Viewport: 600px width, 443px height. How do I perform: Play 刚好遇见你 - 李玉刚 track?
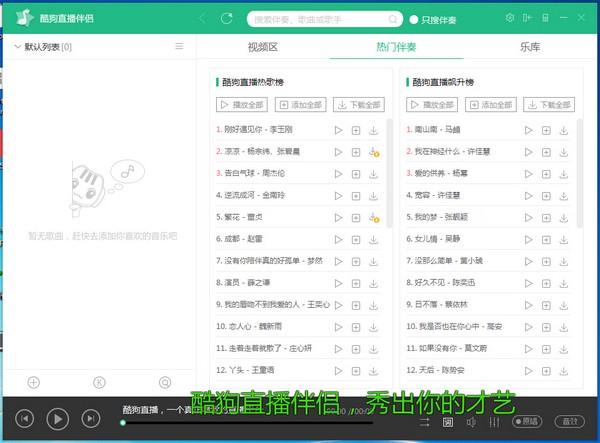pos(338,130)
